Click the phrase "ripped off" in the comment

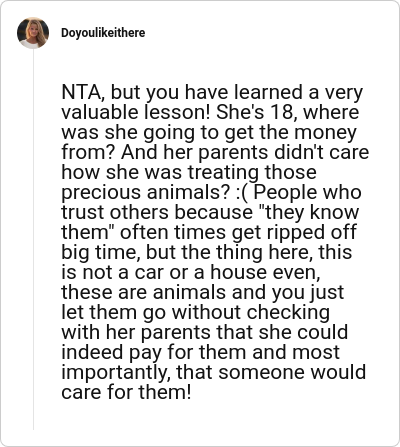pos(311,232)
